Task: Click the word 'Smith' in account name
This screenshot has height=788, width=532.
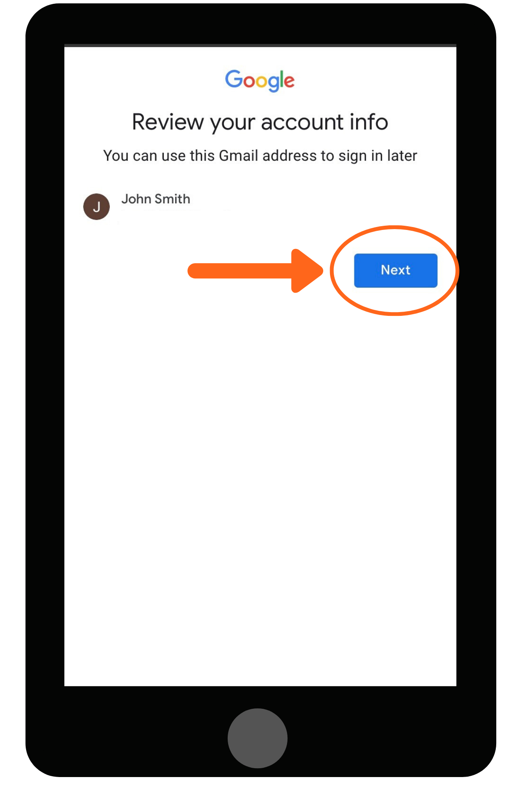Action: point(173,199)
